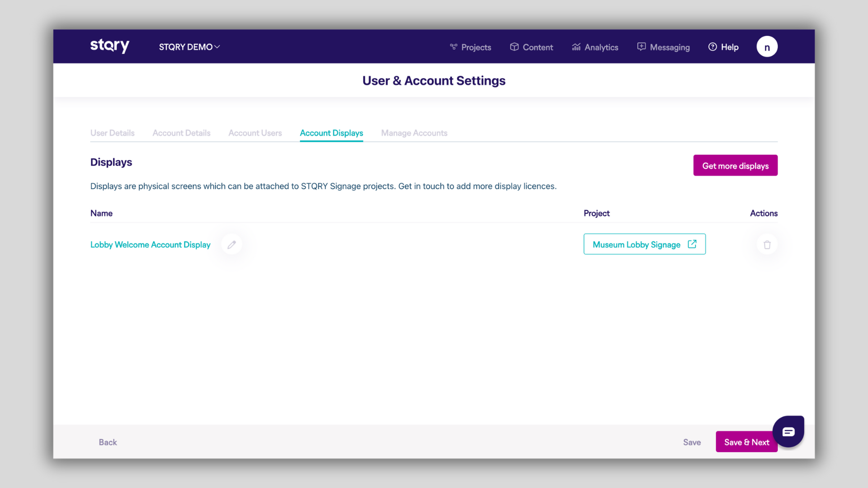This screenshot has width=868, height=488.
Task: Open the Messaging section
Action: pyautogui.click(x=663, y=47)
